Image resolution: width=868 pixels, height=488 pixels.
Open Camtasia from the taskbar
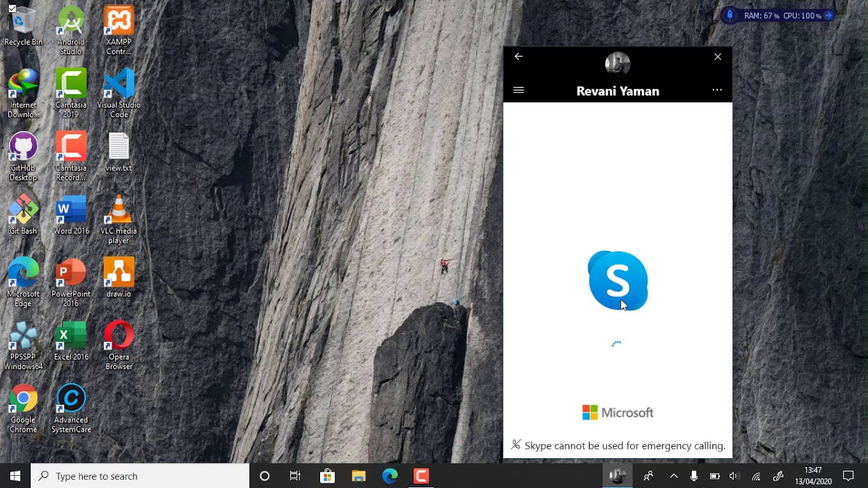tap(421, 476)
